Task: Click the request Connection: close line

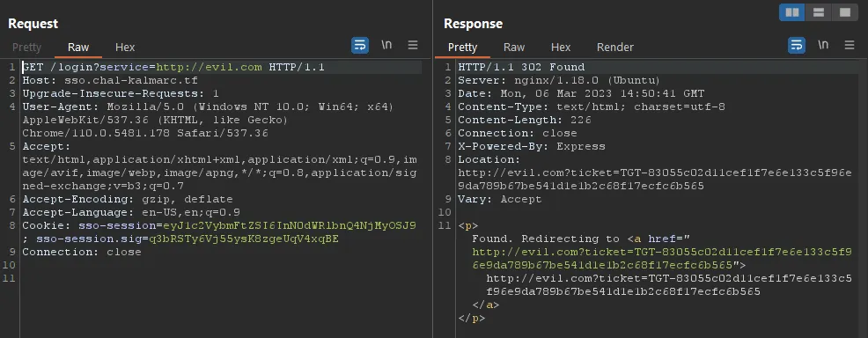Action: [x=82, y=253]
